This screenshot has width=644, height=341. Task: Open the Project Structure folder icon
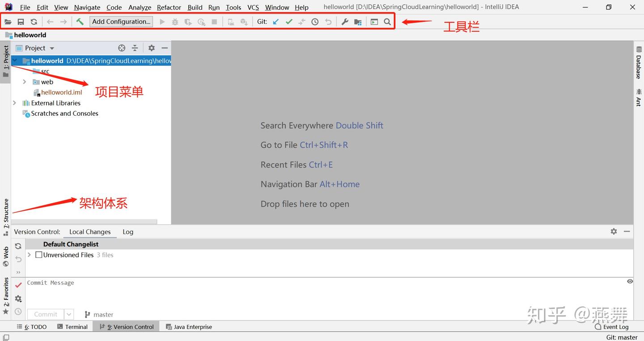pos(358,21)
